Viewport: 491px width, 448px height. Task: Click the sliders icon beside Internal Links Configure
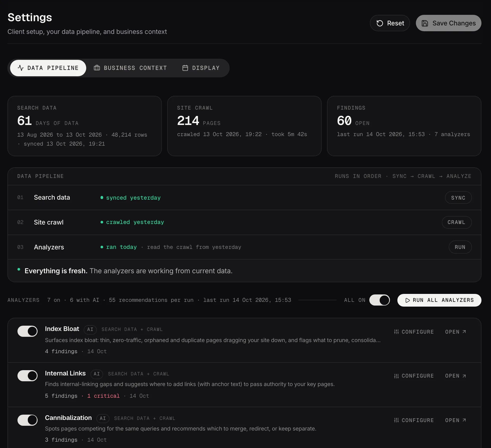pos(396,376)
